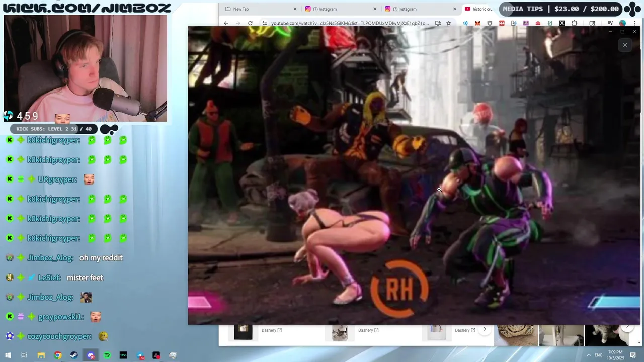644x362 pixels.
Task: Close the New Tab browser tab
Action: point(295,9)
